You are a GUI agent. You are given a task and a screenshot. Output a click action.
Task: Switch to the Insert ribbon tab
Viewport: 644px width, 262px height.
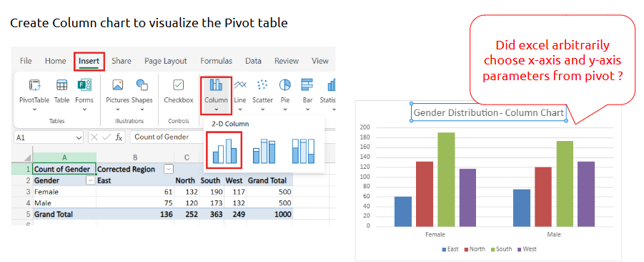point(89,61)
